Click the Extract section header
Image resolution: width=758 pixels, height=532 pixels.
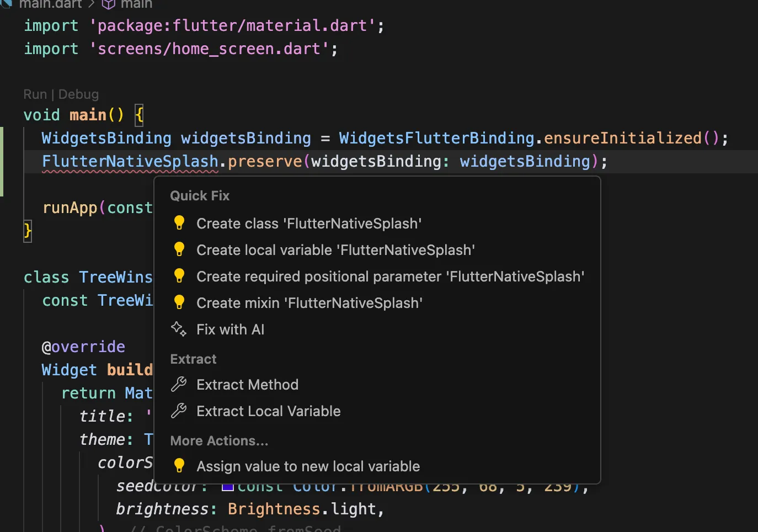click(x=193, y=359)
